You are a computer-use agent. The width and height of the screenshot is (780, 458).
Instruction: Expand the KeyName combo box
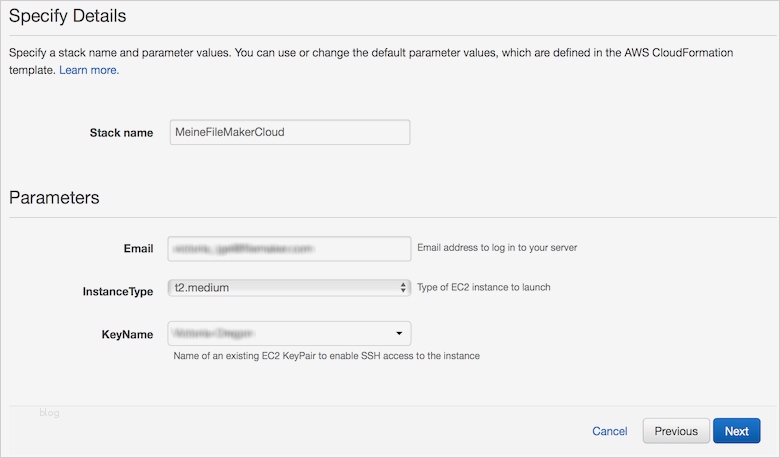coord(285,332)
